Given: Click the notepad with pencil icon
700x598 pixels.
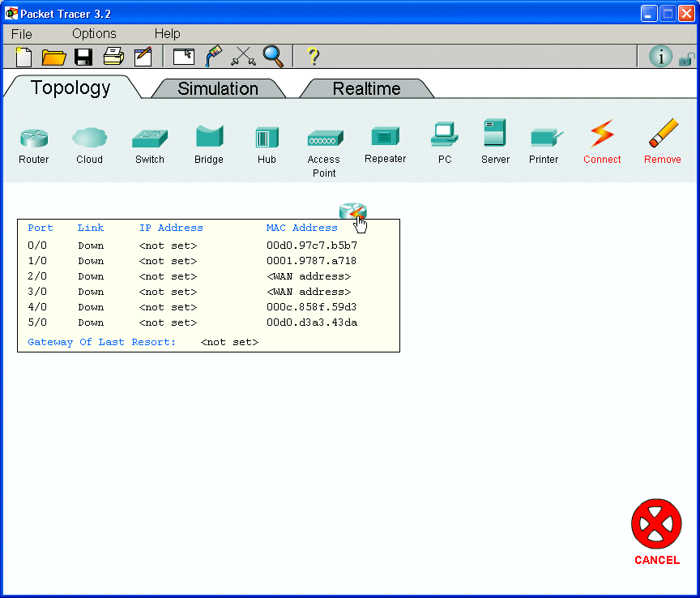Looking at the screenshot, I should 143,56.
